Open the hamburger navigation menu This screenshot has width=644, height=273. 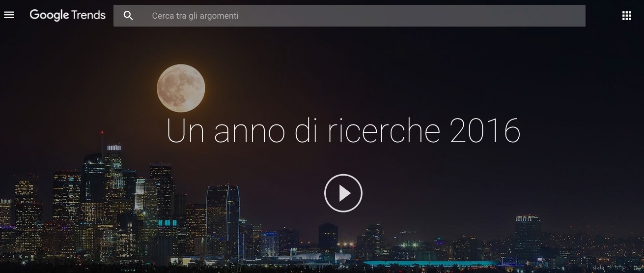click(x=9, y=15)
